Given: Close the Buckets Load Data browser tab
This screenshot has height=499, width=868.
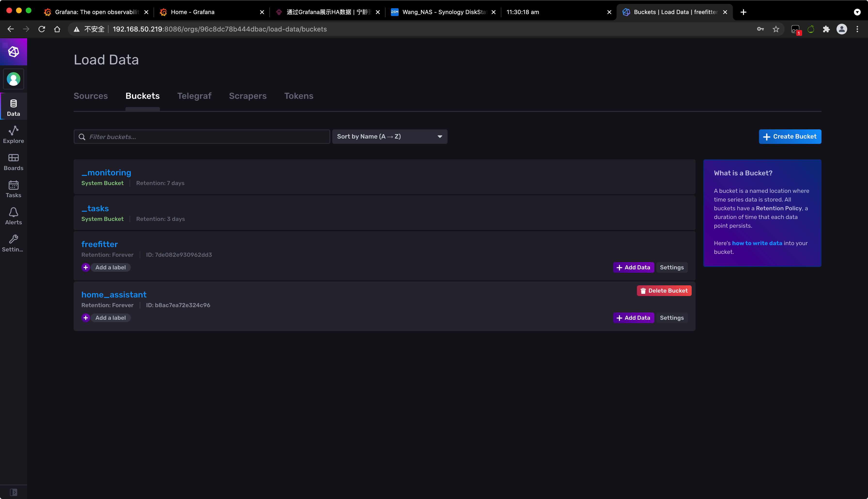Looking at the screenshot, I should [x=725, y=12].
